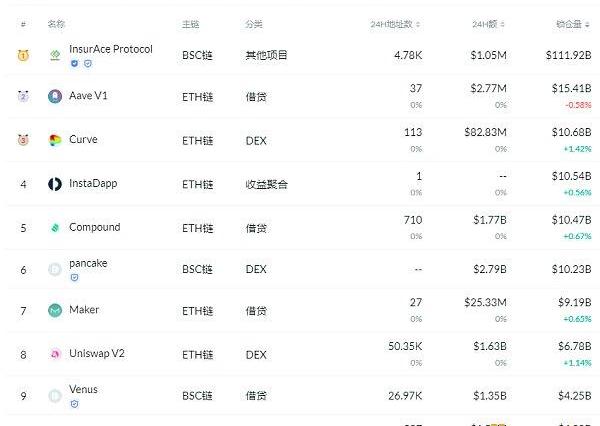Sort by 24H volume column header
The height and width of the screenshot is (426, 600).
tap(489, 24)
